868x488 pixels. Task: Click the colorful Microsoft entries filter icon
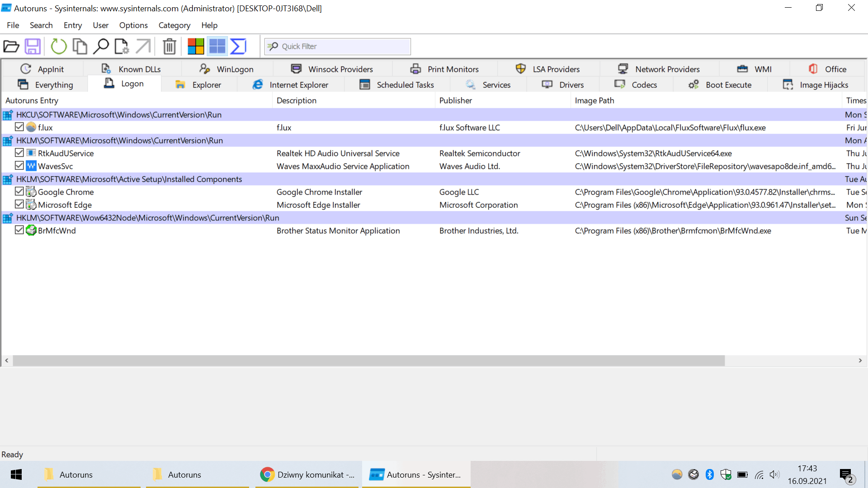click(x=196, y=47)
